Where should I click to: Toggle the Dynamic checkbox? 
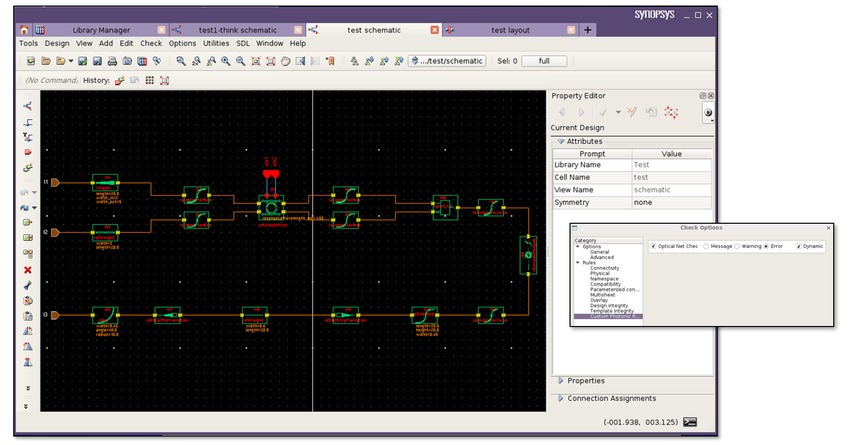(799, 246)
